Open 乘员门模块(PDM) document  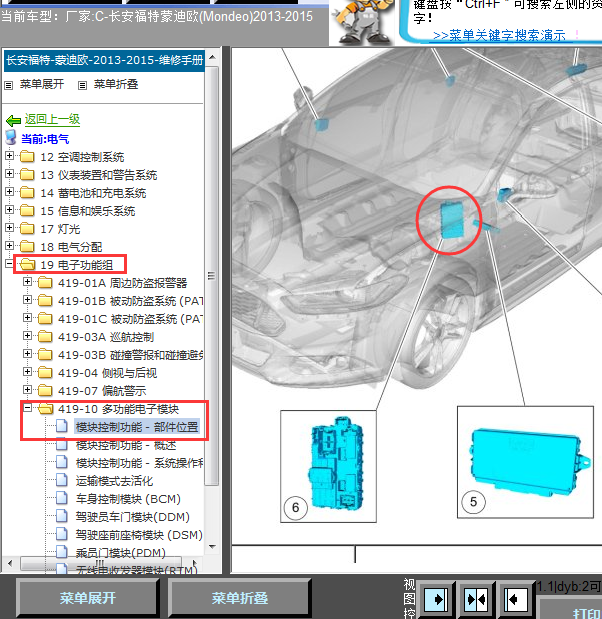click(x=120, y=553)
